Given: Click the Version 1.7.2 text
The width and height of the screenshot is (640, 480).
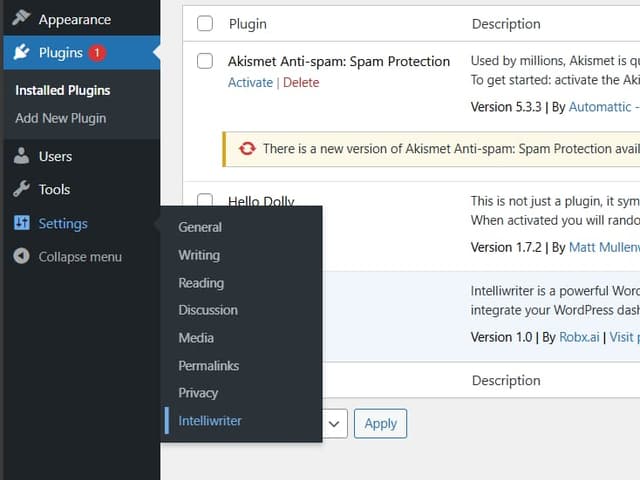Looking at the screenshot, I should [x=506, y=247].
